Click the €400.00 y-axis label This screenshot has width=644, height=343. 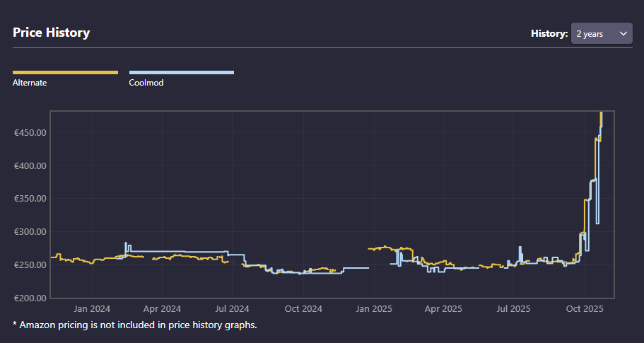tap(30, 166)
